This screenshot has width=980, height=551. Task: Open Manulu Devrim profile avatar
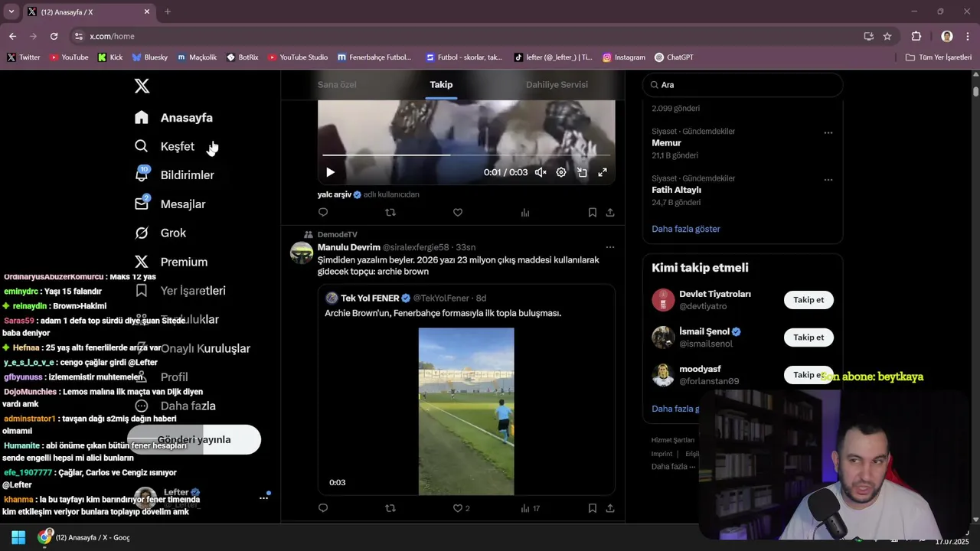coord(302,253)
